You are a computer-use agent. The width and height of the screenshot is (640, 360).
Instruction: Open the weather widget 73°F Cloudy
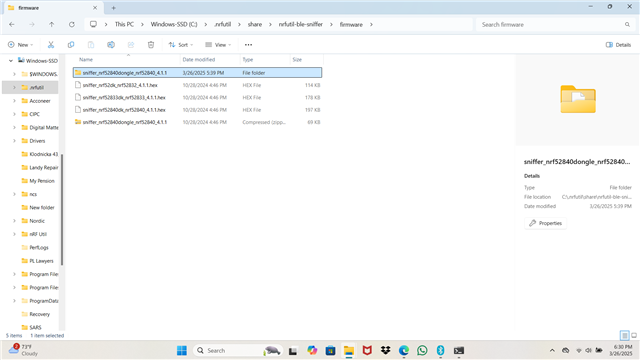point(24,350)
